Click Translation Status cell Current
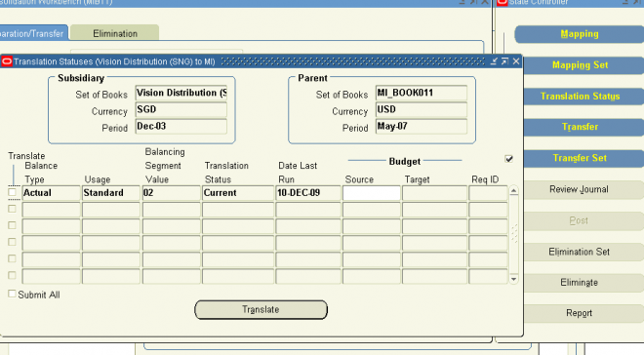The height and width of the screenshot is (355, 644). pyautogui.click(x=238, y=193)
